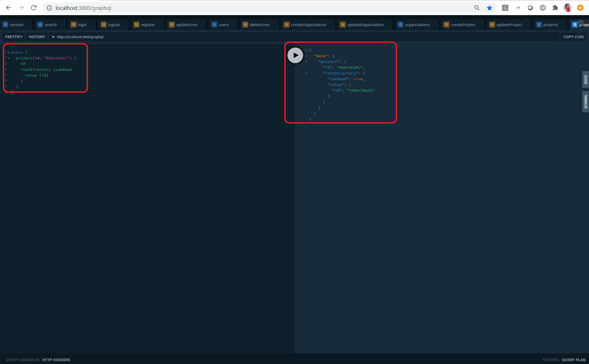This screenshot has height=364, width=589.
Task: Click the reload page icon
Action: 34,8
